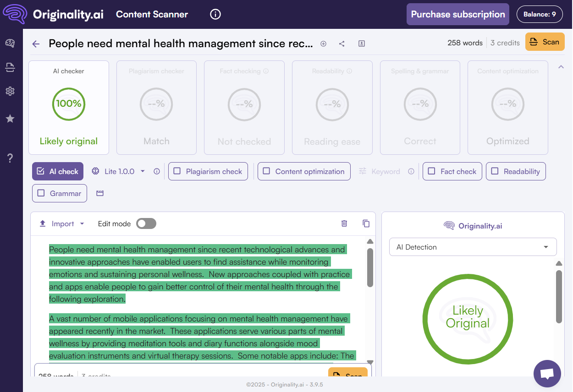Image resolution: width=573 pixels, height=392 pixels.
Task: Click the Scan button below text
Action: coord(348,372)
